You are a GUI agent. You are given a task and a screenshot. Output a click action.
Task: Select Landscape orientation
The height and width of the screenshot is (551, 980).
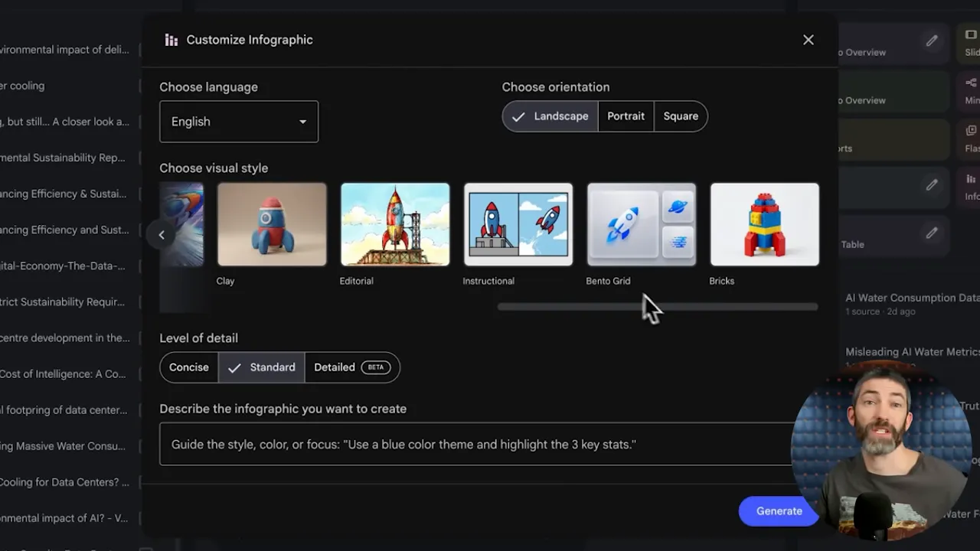(550, 116)
